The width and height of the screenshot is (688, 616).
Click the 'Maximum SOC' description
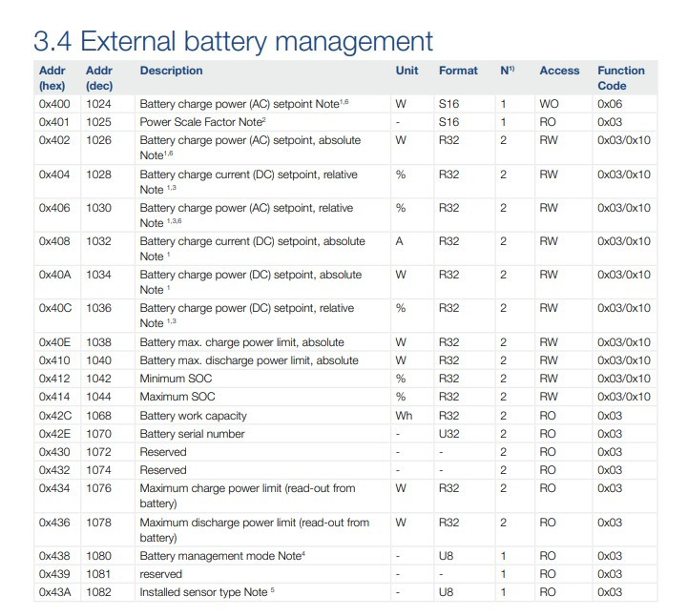coord(177,397)
